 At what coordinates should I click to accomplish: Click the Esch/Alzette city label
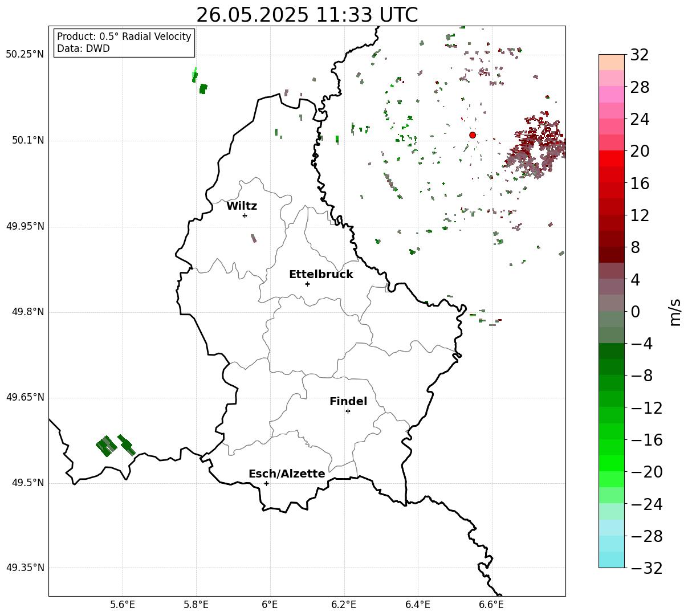pos(287,474)
